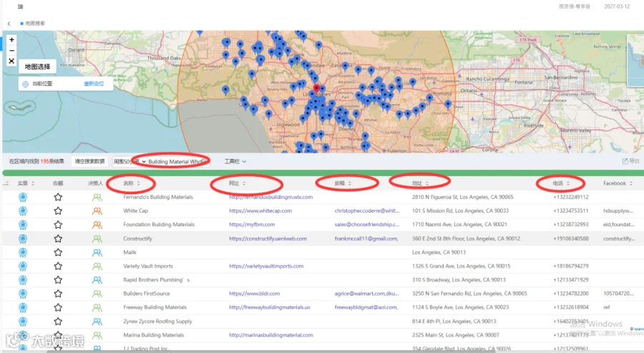644x353 pixels.
Task: Open the https://www.whitecap.com link
Action: [260, 211]
